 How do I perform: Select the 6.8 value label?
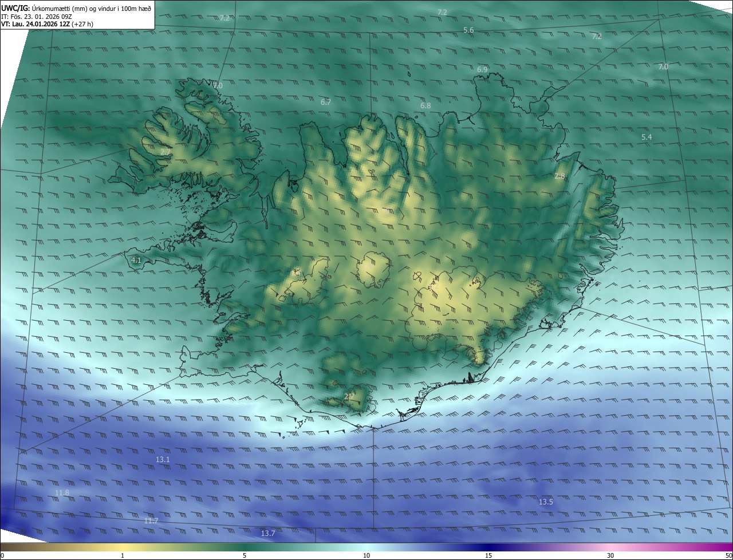[x=425, y=106]
